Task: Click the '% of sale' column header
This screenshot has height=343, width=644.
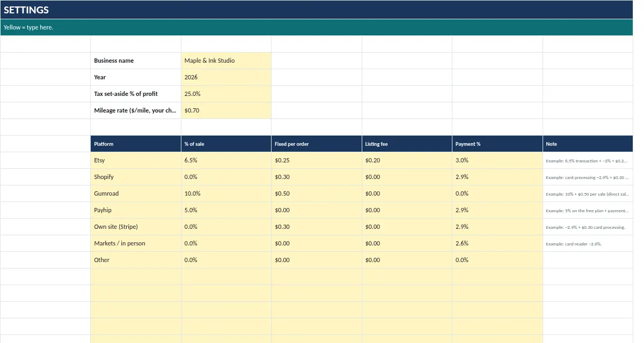Action: [x=226, y=144]
